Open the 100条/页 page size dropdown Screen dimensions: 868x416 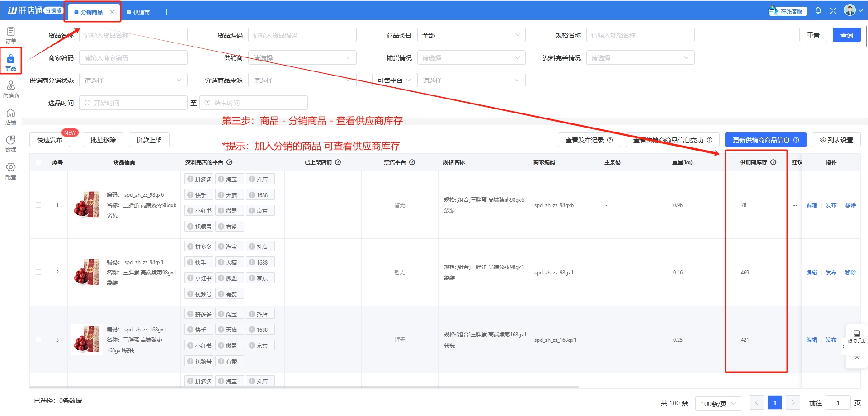pos(718,403)
